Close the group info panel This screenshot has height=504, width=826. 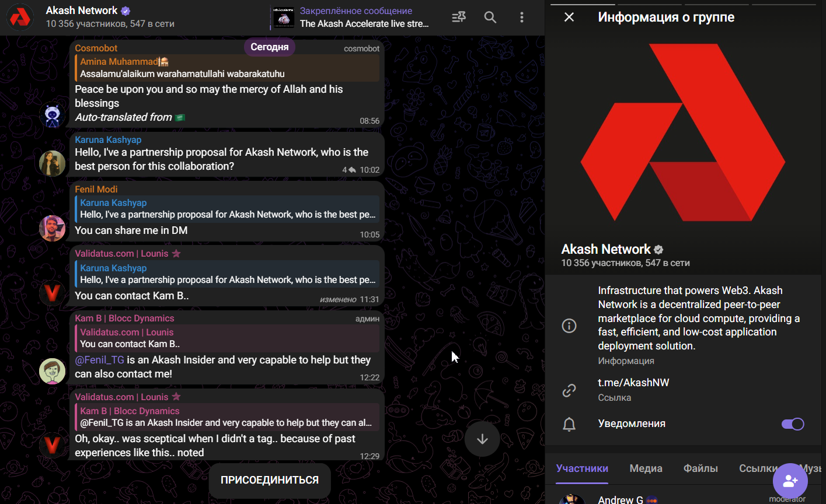click(x=569, y=17)
